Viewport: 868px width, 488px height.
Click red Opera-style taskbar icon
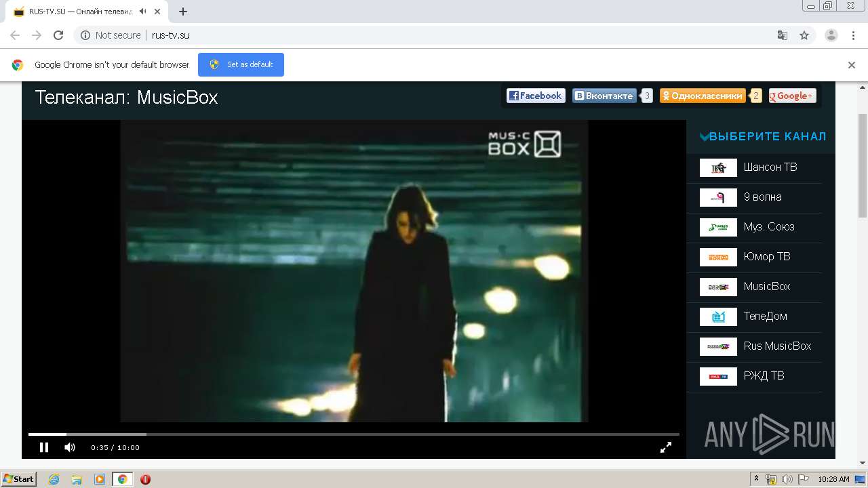click(145, 479)
